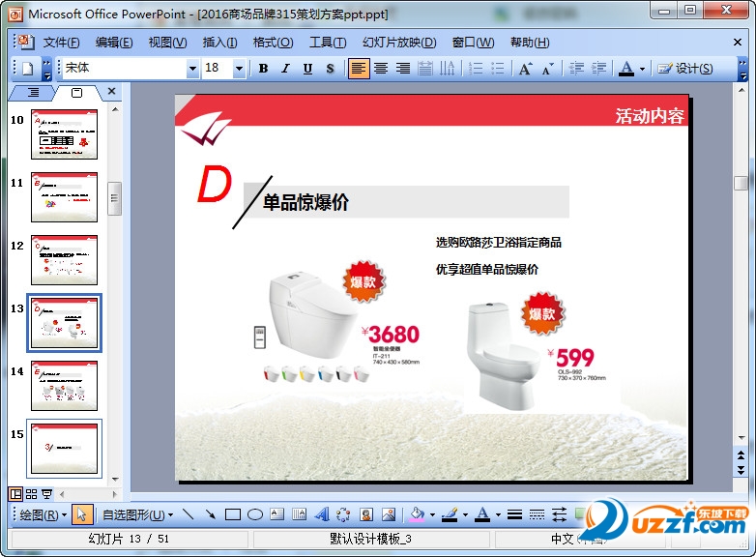Align text right

point(403,69)
